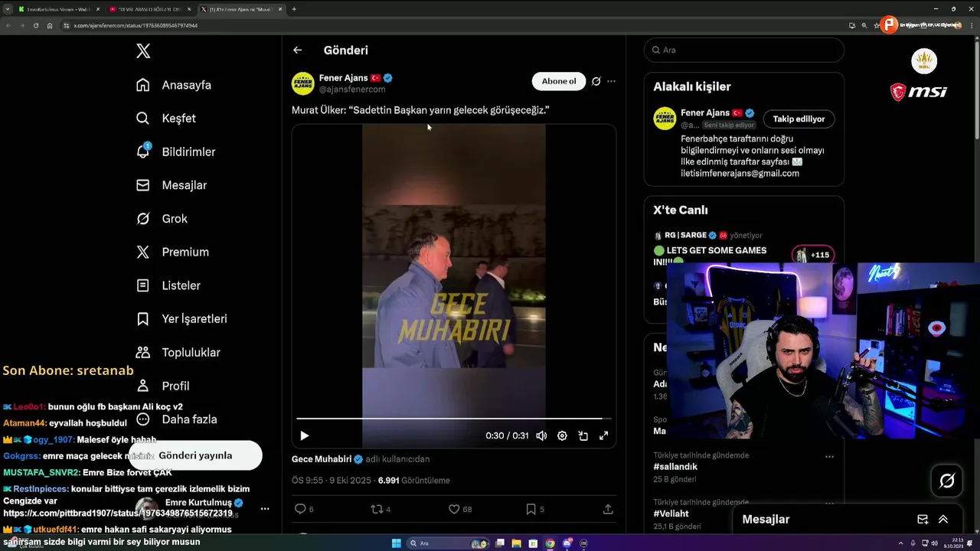Expand video to fullscreen
The width and height of the screenshot is (980, 551).
point(603,435)
